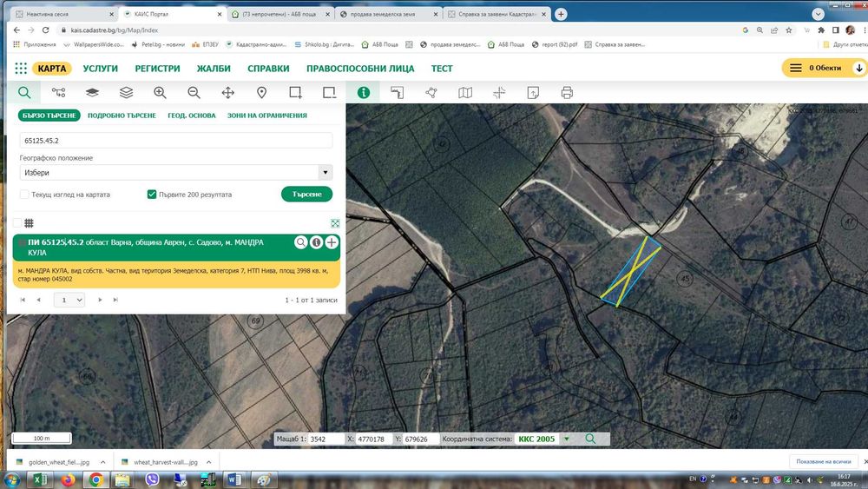Click the green Търсене button
Screen dimensions: 868x489
pyautogui.click(x=306, y=194)
